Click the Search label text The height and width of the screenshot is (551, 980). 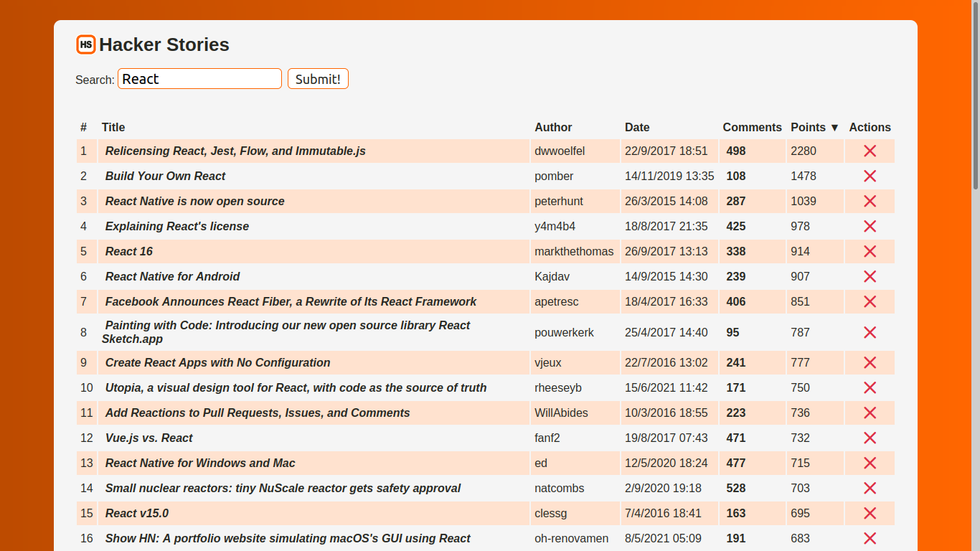pyautogui.click(x=95, y=80)
